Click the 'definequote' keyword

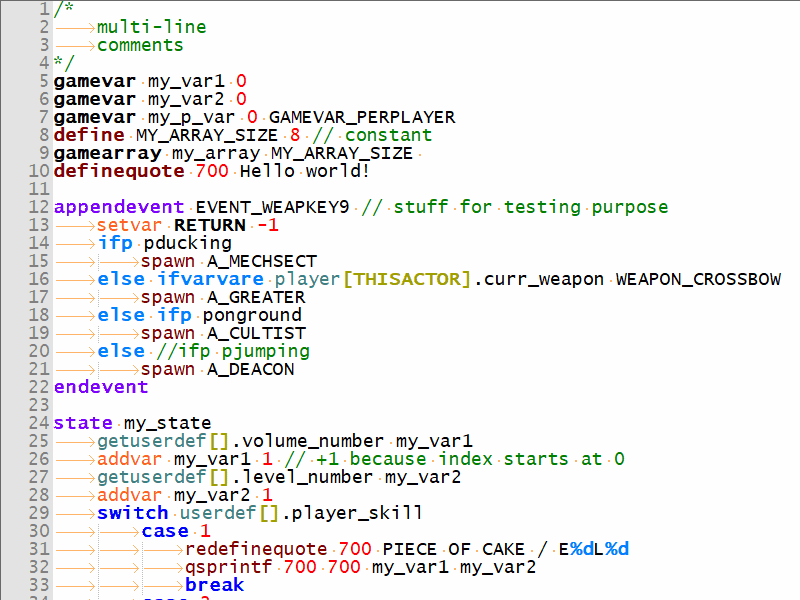pos(119,171)
